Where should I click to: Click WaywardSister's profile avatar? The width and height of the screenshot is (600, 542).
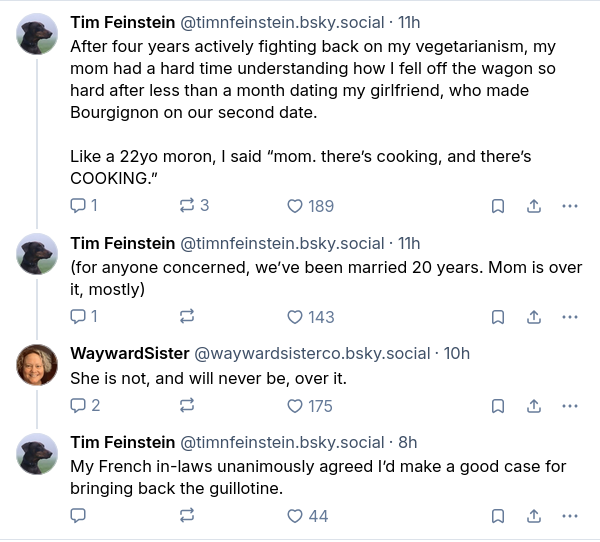coord(38,367)
